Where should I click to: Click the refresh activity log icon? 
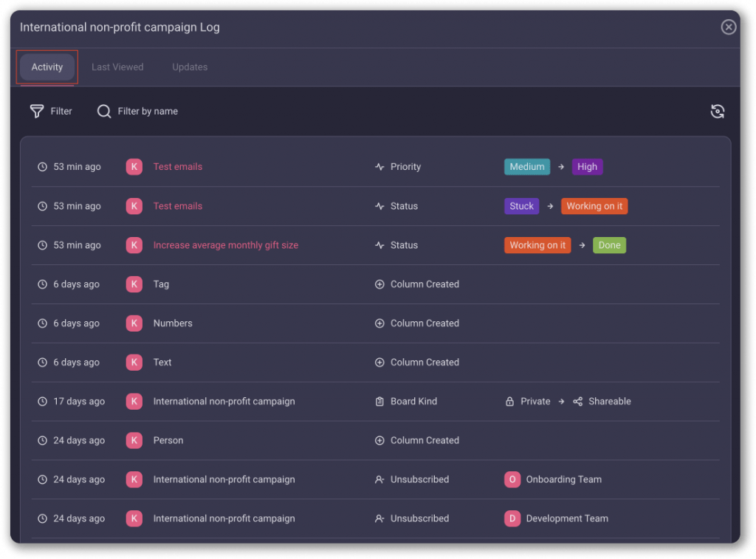pyautogui.click(x=717, y=112)
